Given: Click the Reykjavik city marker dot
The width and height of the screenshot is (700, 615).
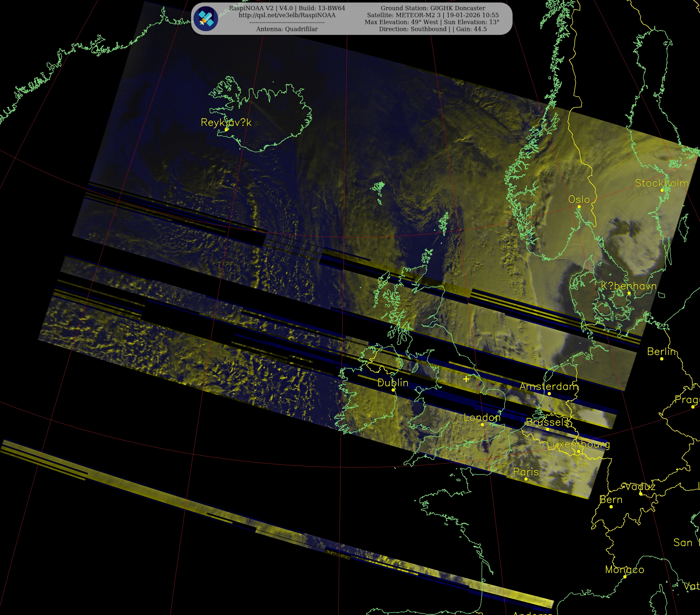Looking at the screenshot, I should (x=226, y=129).
